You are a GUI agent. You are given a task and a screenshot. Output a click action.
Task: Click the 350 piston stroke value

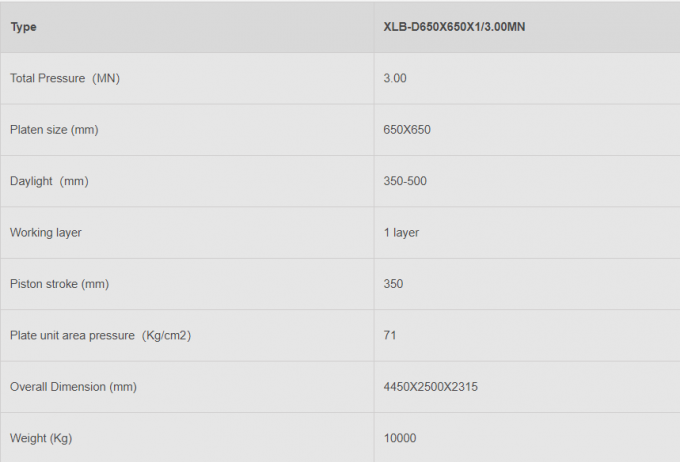pyautogui.click(x=393, y=284)
